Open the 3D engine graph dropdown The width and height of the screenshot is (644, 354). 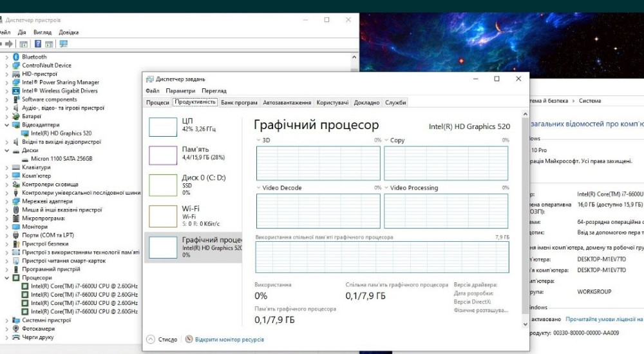(258, 140)
